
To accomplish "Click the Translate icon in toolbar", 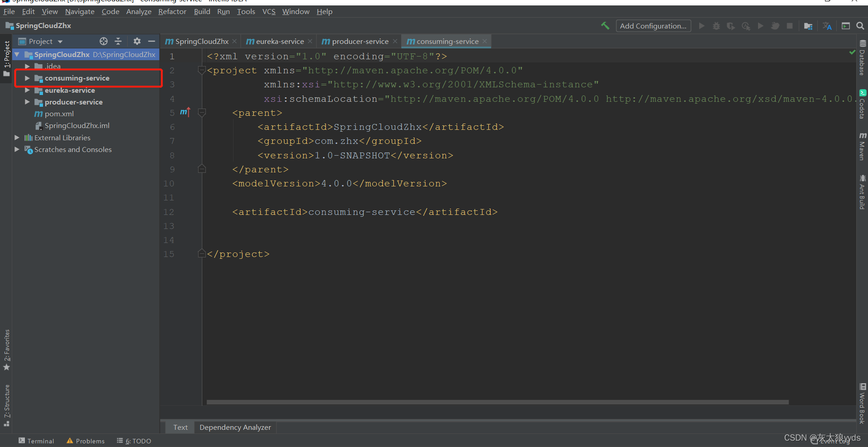I will point(827,26).
